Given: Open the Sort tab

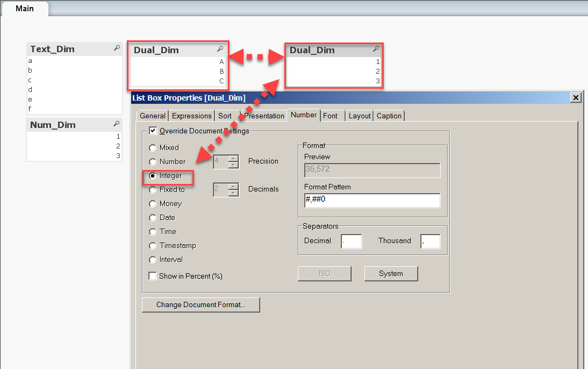Looking at the screenshot, I should [x=225, y=116].
